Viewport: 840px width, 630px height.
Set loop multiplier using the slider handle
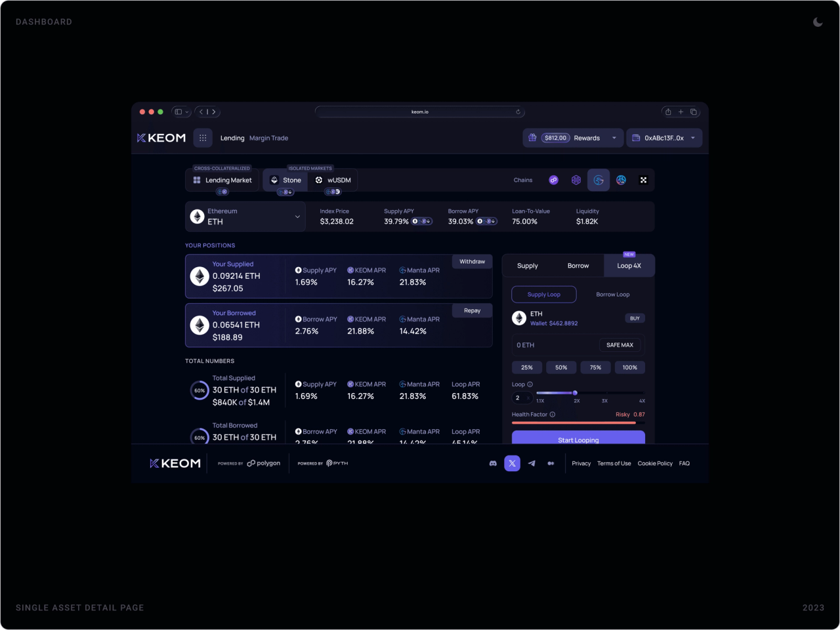(575, 393)
